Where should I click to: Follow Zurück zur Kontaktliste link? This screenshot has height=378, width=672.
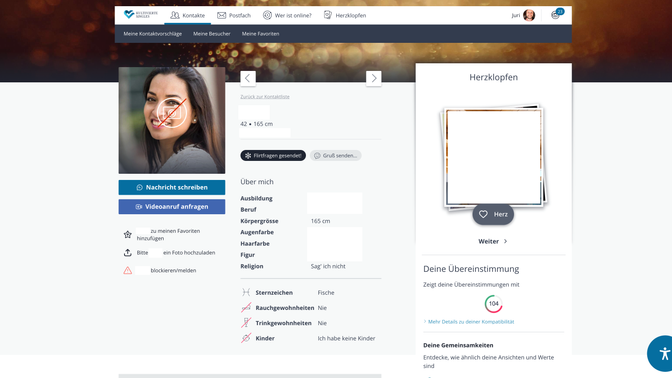(265, 97)
